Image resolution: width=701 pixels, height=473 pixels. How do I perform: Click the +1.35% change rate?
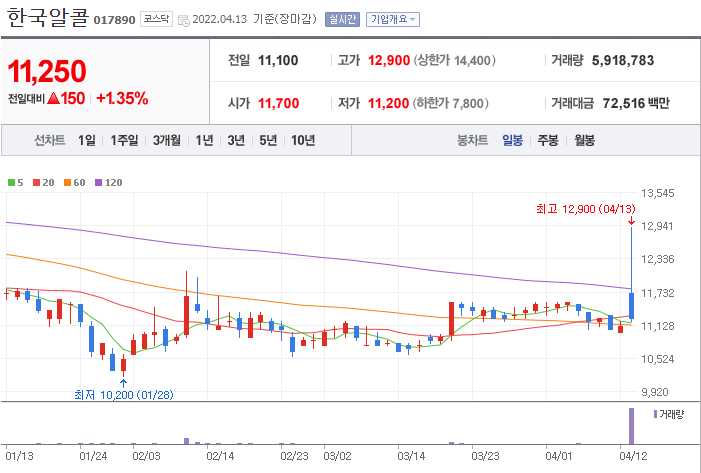[x=122, y=98]
